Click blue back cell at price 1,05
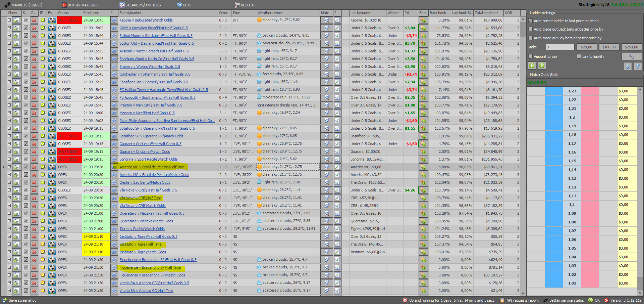 click(554, 248)
